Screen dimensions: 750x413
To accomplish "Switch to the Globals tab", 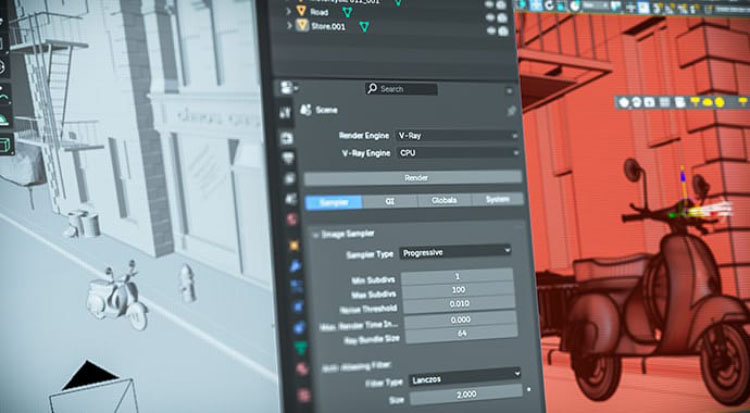I will 444,200.
